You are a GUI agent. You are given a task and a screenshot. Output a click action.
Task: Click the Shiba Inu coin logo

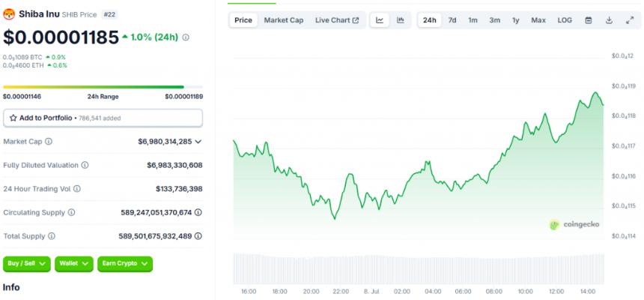(9, 13)
